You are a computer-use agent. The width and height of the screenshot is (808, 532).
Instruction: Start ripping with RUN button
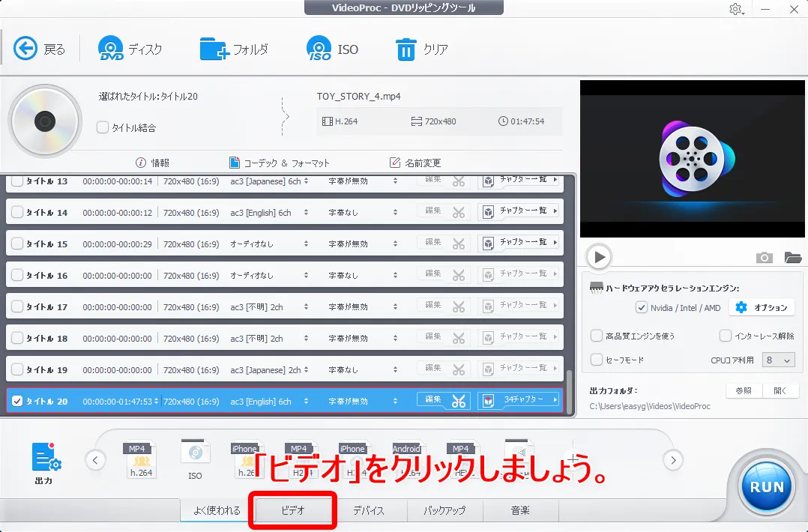[x=766, y=487]
